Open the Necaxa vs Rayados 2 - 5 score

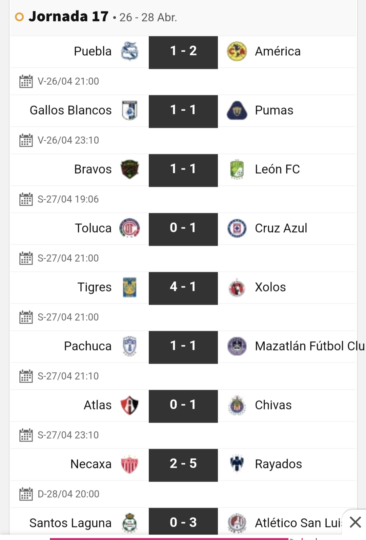point(183,465)
